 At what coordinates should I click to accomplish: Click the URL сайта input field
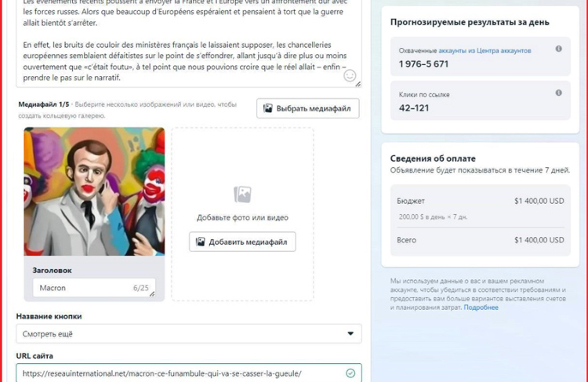coord(189,373)
